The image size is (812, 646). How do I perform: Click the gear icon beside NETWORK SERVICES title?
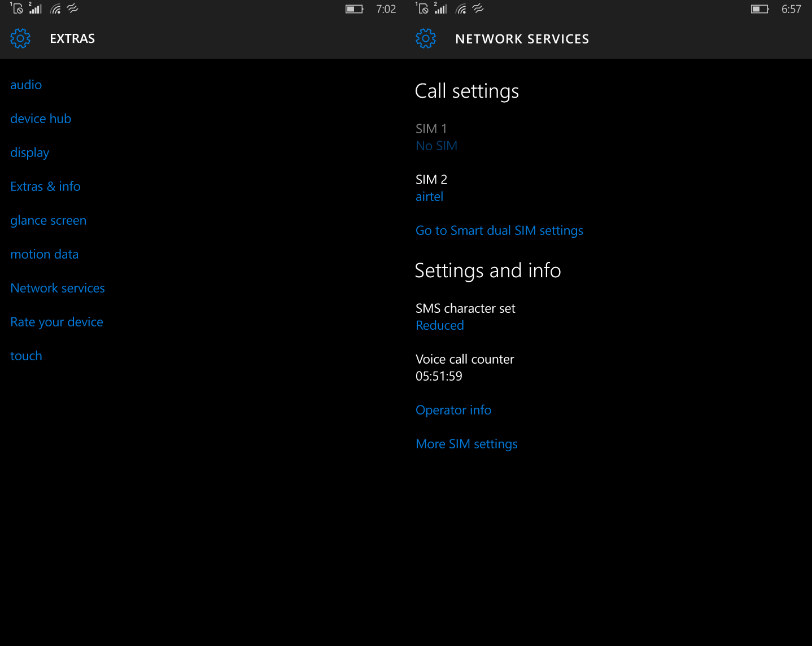pos(426,38)
